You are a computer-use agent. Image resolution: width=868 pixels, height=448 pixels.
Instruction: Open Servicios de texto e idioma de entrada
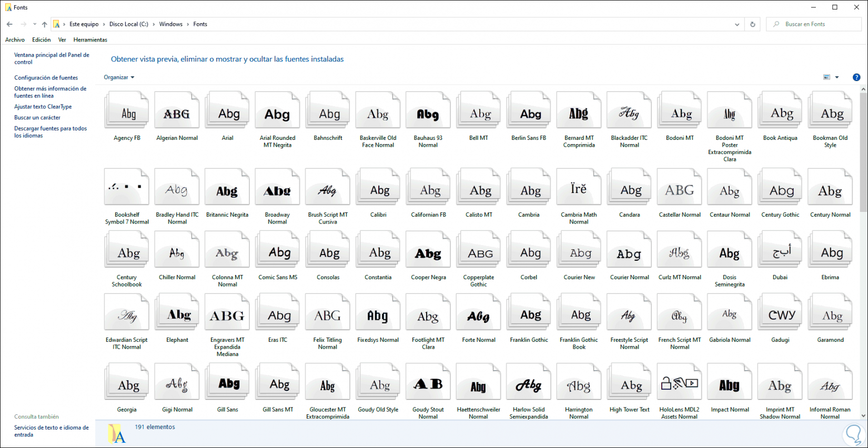52,431
